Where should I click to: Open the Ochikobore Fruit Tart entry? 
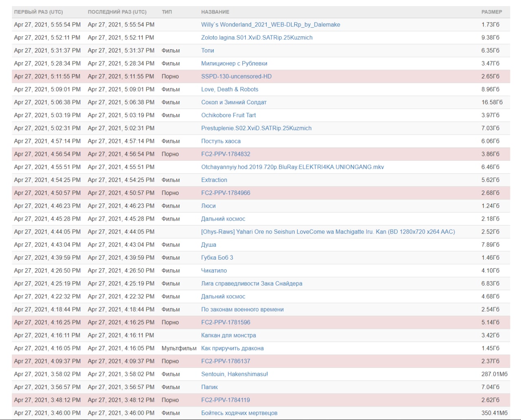tap(228, 115)
